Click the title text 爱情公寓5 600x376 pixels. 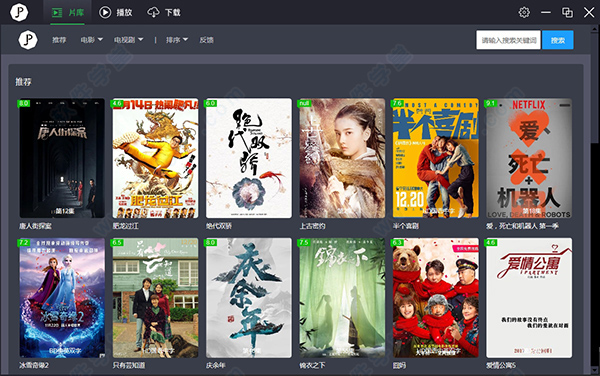click(x=501, y=365)
